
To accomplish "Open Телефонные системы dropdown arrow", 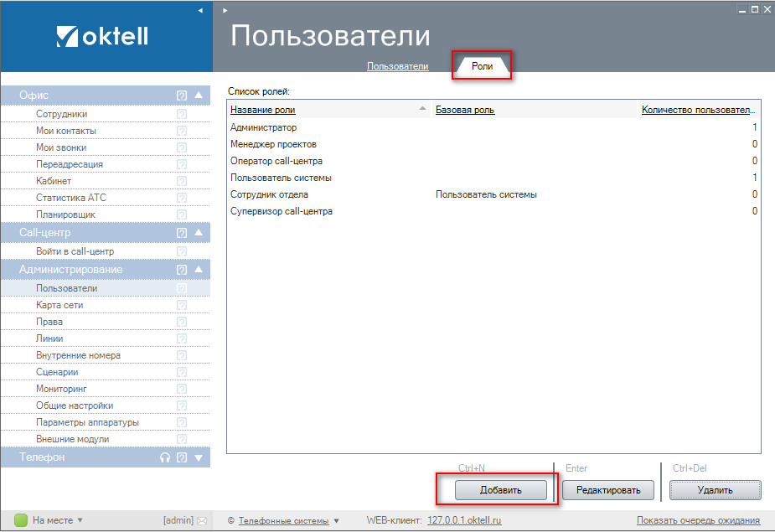I will point(336,520).
